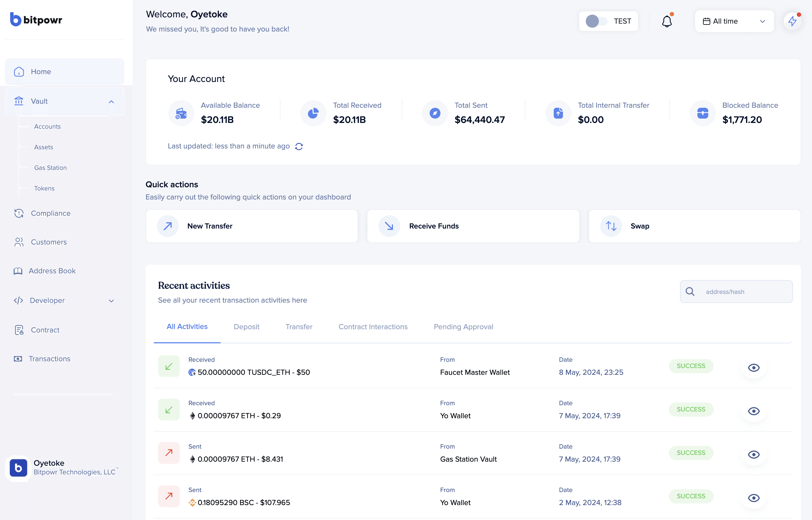
Task: Open Gas Station under Vault
Action: [50, 168]
